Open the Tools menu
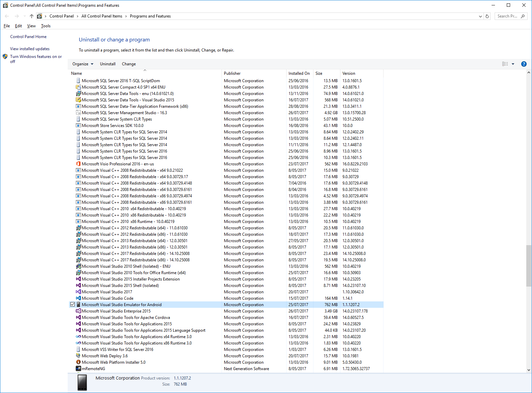 tap(46, 26)
